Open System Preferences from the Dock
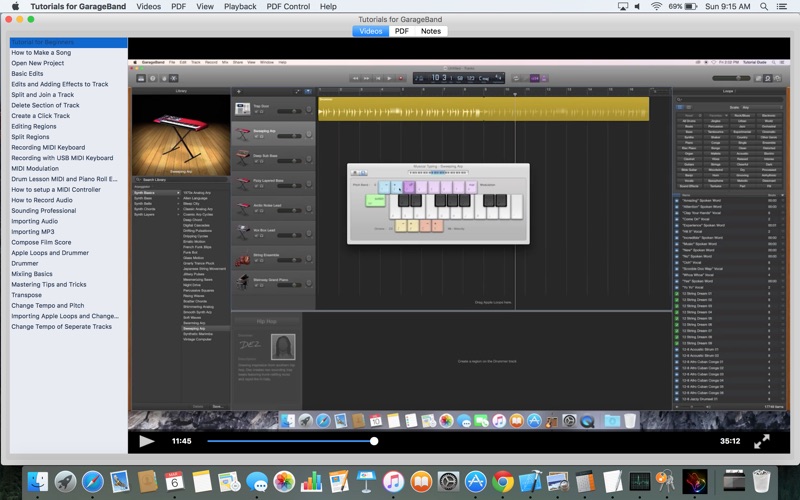Viewport: 800px width, 500px height. pos(448,481)
